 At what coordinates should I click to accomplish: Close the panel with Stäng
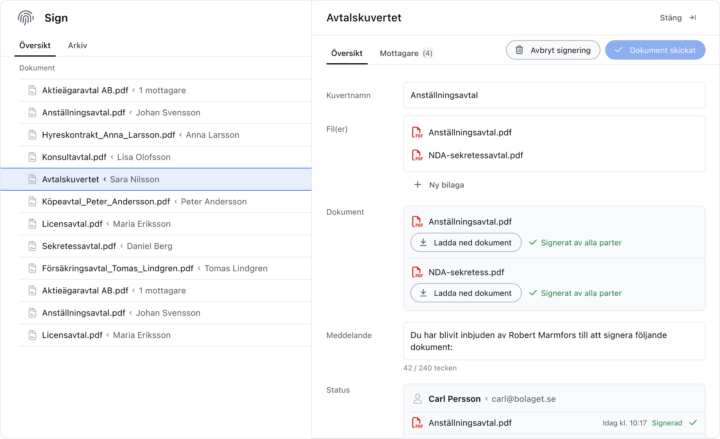(x=678, y=18)
